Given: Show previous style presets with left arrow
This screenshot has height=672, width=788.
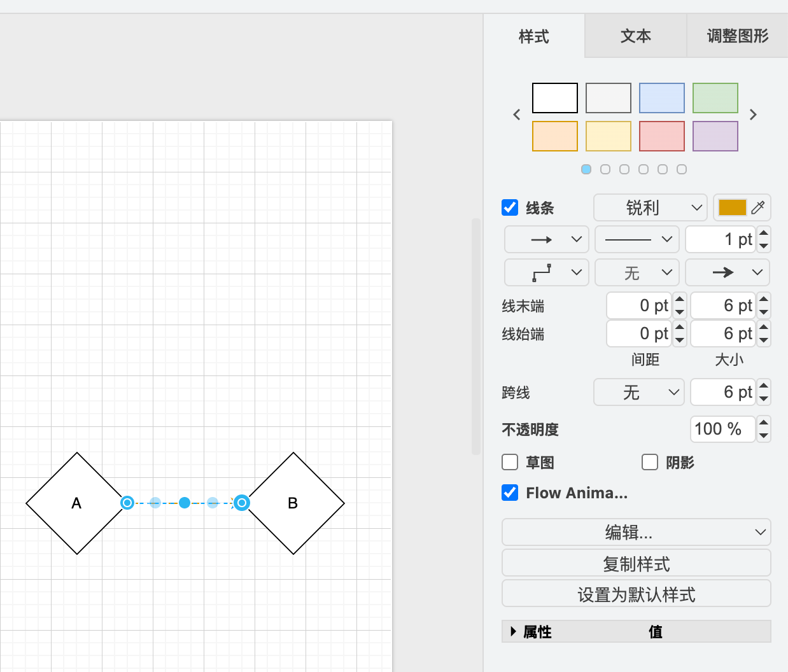Looking at the screenshot, I should point(517,115).
